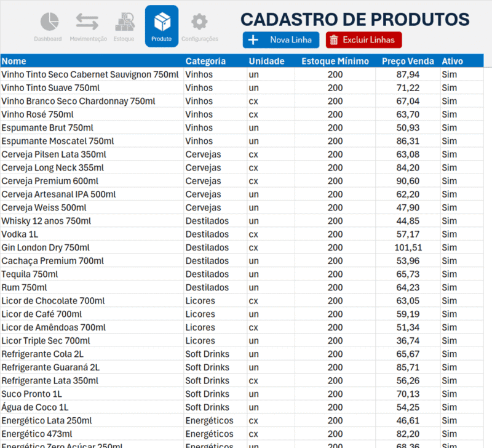Select cell Licor de Amêndoas 700ml
492x448 pixels.
(92, 327)
